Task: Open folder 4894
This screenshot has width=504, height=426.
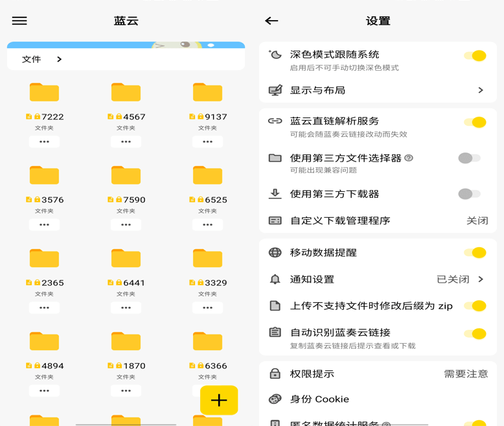Action: 44,342
